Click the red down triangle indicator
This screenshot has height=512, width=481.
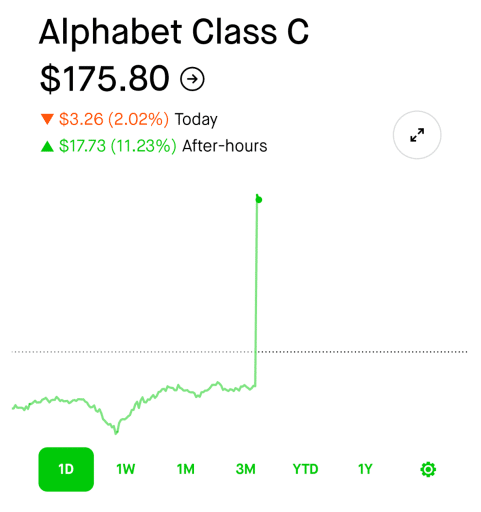pos(47,119)
